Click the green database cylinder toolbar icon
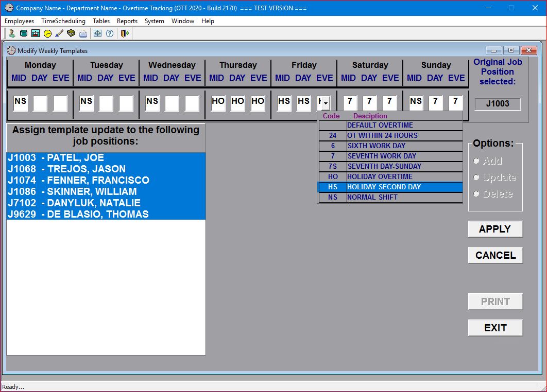 pos(23,33)
